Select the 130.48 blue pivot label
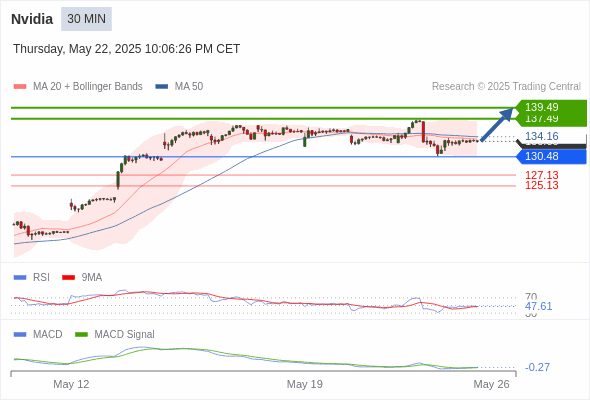The image size is (590, 400). coord(551,156)
